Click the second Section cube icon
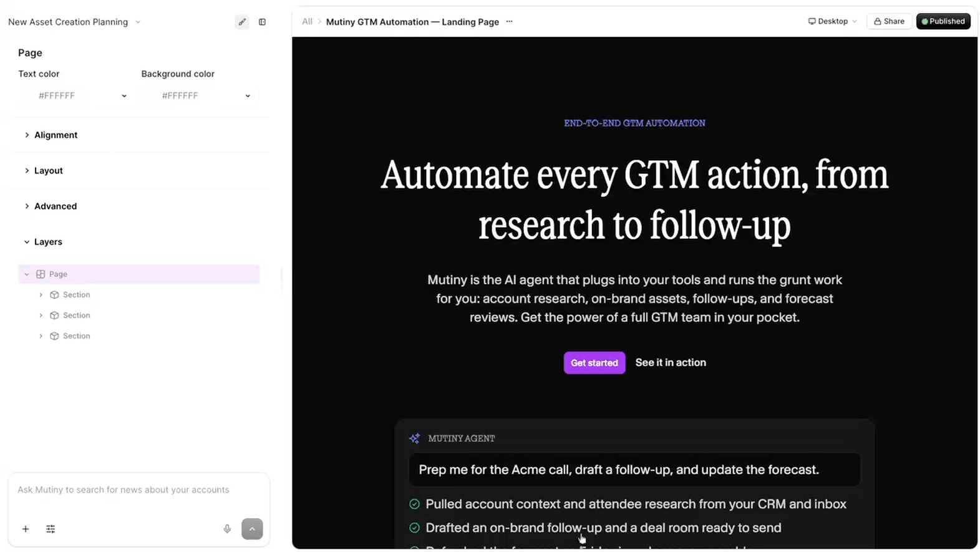980x552 pixels. (x=54, y=315)
